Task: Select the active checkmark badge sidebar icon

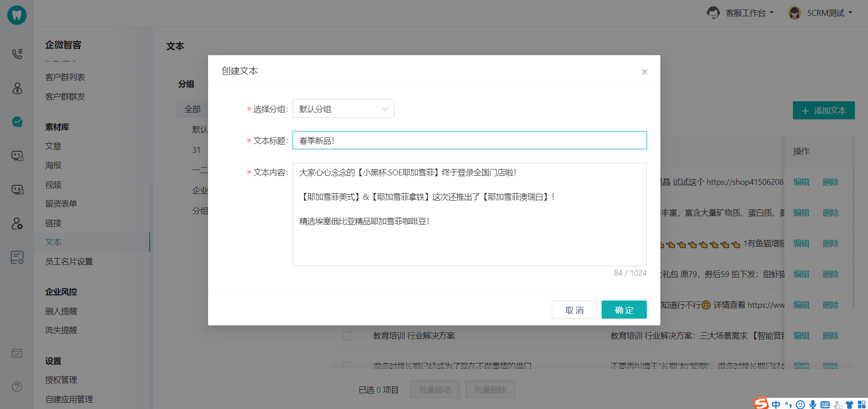Action: point(17,122)
